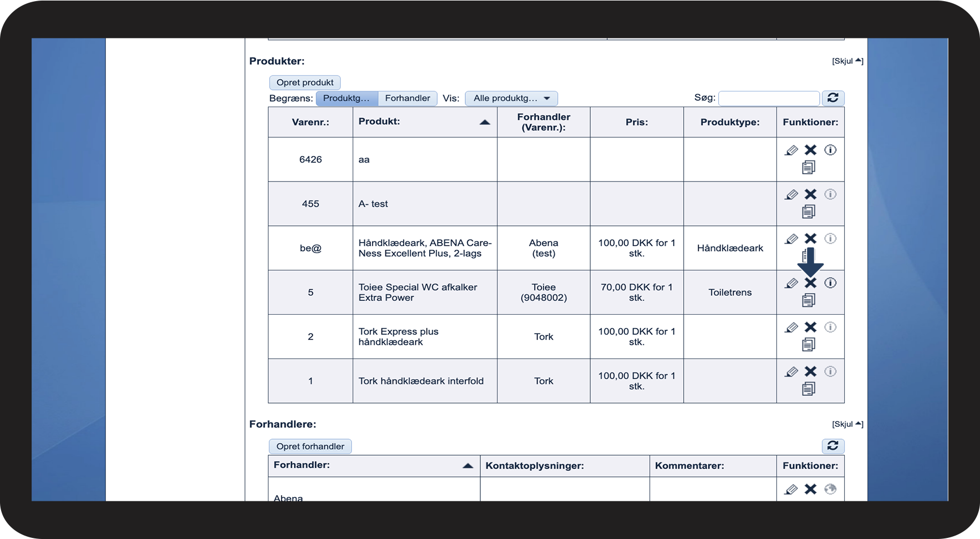This screenshot has width=980, height=539.
Task: Open the 'Alle produktg…' dropdown
Action: (511, 98)
